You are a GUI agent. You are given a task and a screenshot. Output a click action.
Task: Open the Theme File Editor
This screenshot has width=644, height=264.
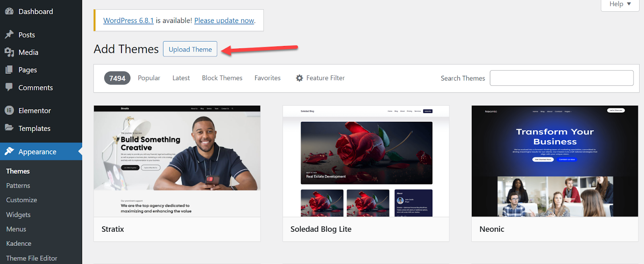[32, 258]
